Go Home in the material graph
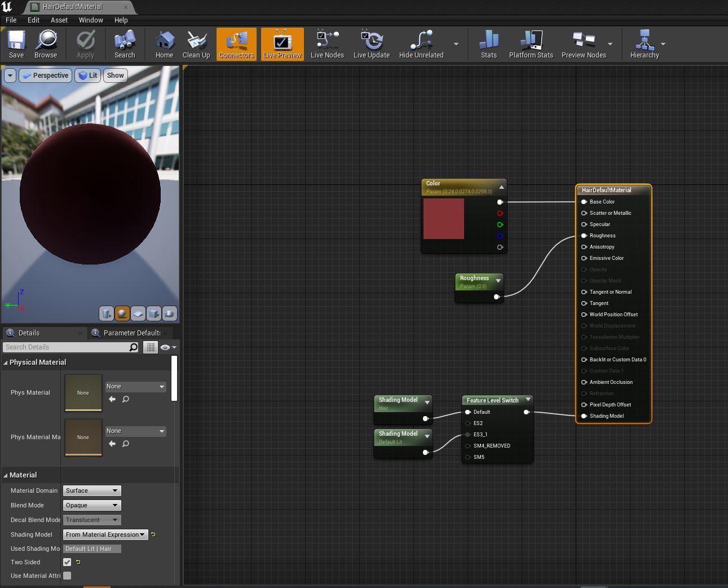The width and height of the screenshot is (728, 588). coord(164,44)
